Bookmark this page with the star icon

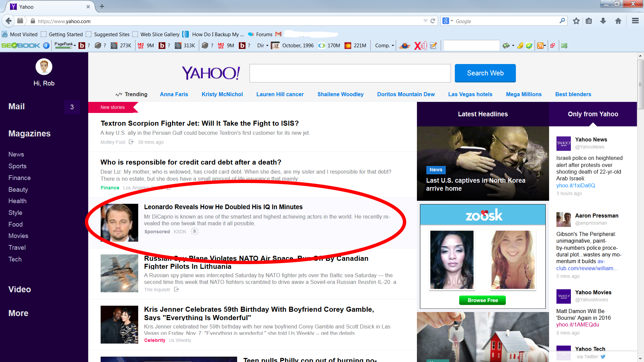[x=576, y=21]
